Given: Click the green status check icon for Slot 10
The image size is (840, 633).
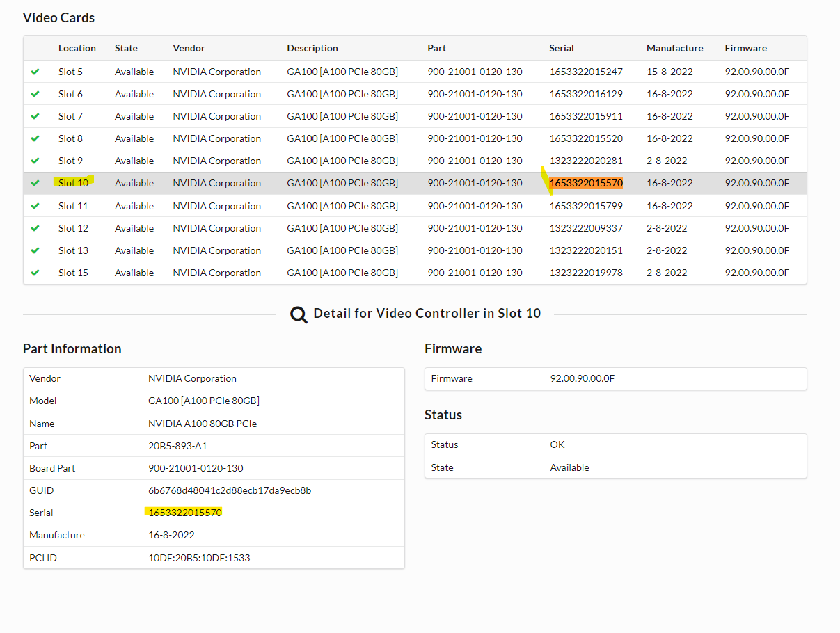Looking at the screenshot, I should click(35, 183).
